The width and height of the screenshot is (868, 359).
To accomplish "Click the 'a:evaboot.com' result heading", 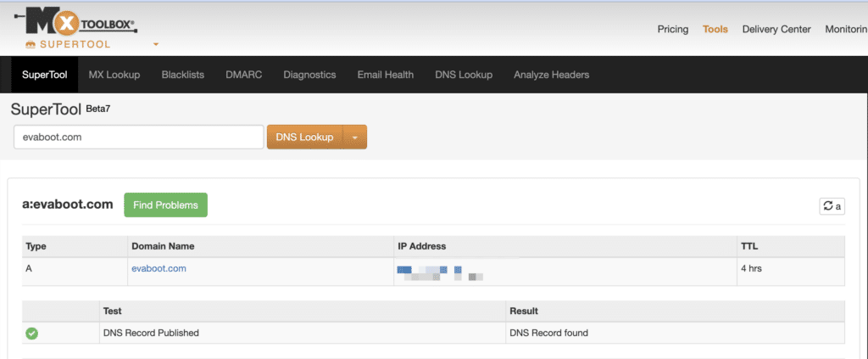I will (x=68, y=205).
